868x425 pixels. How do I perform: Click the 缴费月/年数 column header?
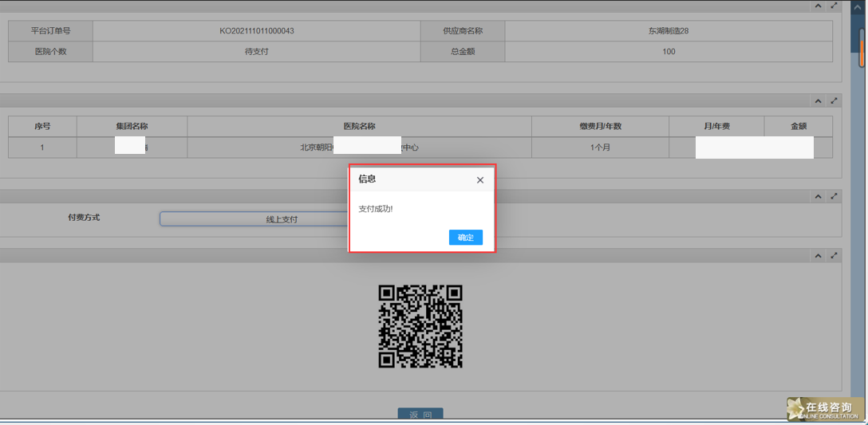click(600, 127)
